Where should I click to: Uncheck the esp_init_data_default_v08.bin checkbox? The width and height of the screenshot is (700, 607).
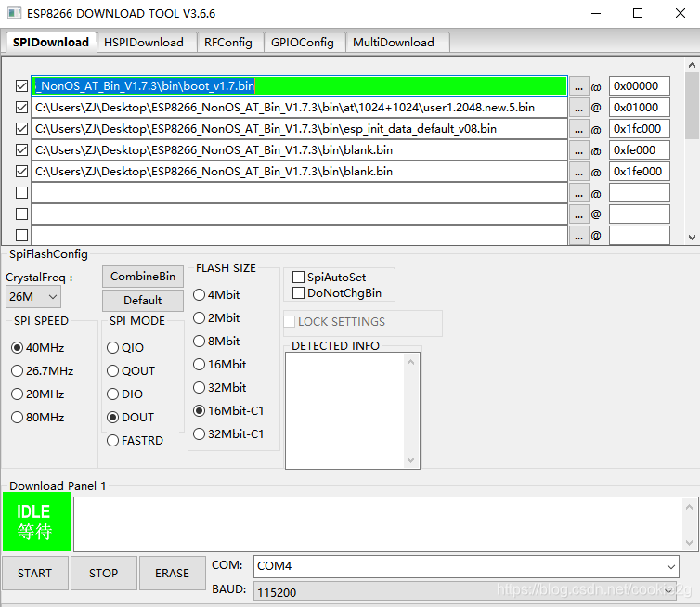pyautogui.click(x=21, y=128)
